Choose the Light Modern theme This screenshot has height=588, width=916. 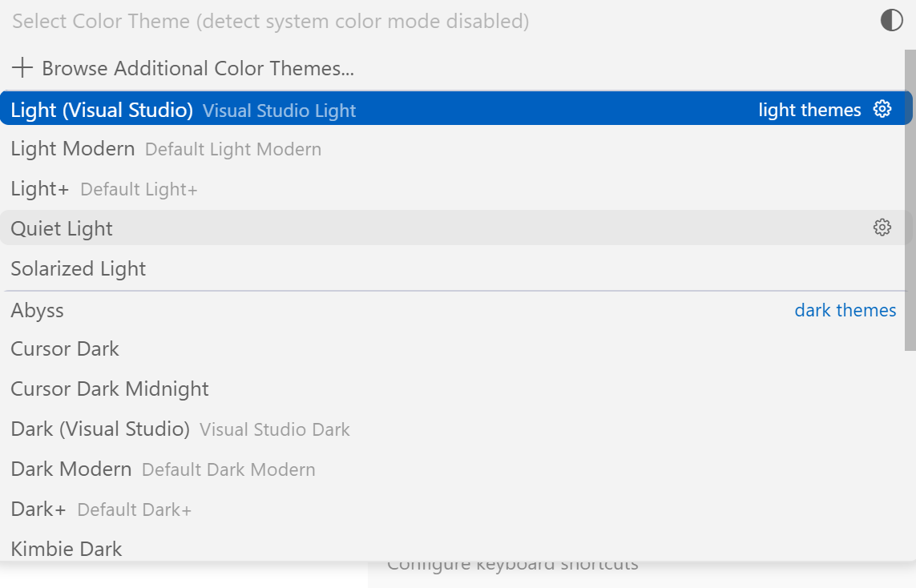[456, 149]
